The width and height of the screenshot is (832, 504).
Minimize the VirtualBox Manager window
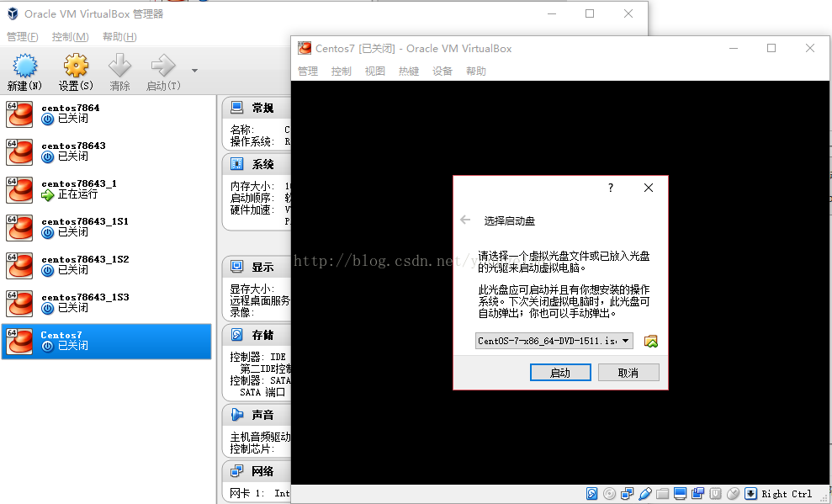pyautogui.click(x=552, y=13)
